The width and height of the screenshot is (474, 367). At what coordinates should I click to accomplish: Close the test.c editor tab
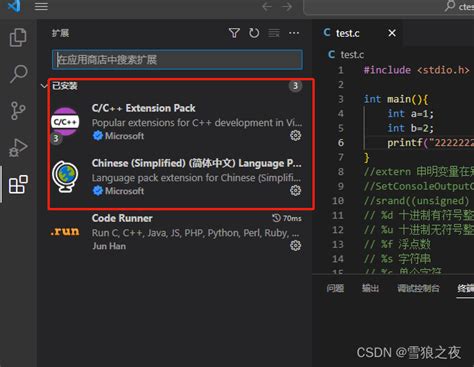pos(392,33)
